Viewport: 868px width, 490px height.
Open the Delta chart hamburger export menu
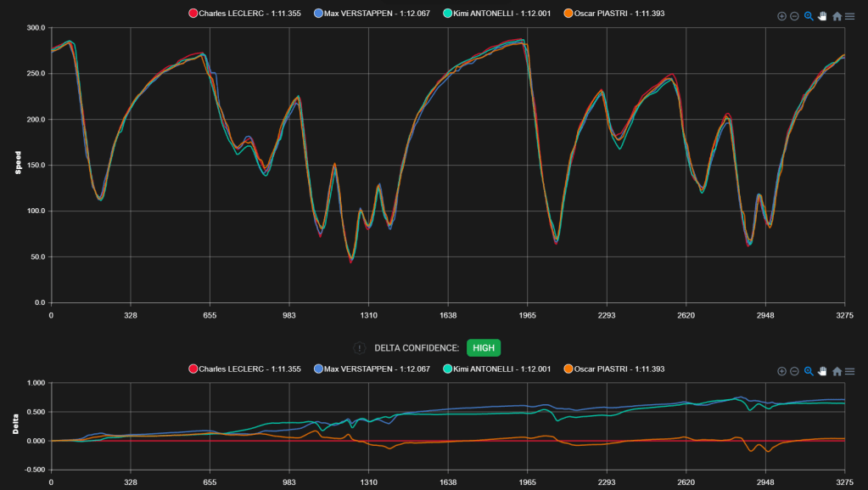[849, 371]
